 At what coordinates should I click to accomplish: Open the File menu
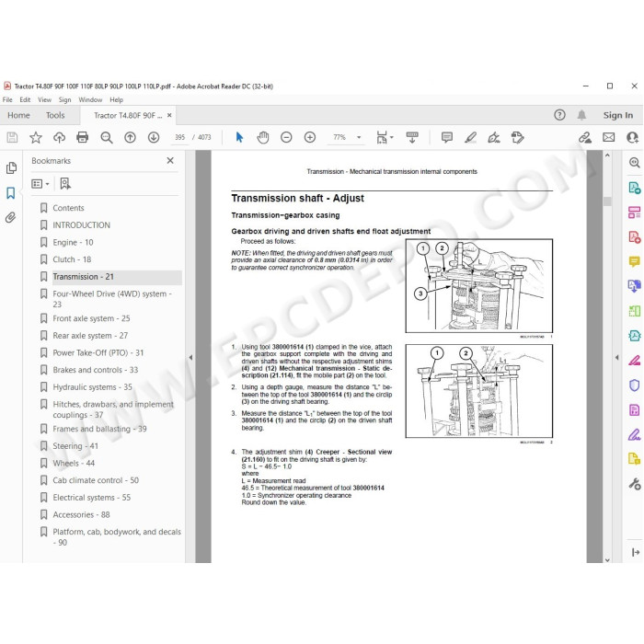pos(7,99)
